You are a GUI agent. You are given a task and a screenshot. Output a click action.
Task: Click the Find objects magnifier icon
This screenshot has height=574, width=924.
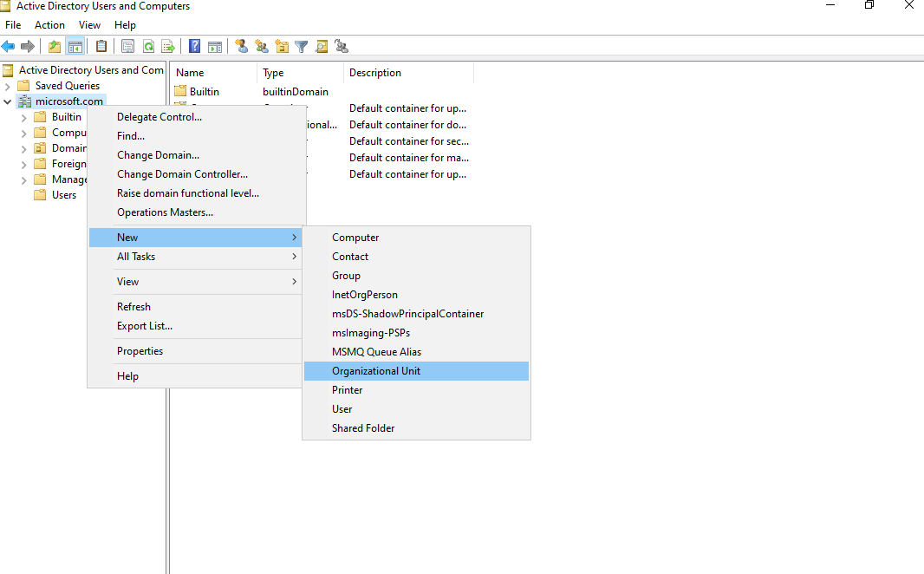(322, 46)
